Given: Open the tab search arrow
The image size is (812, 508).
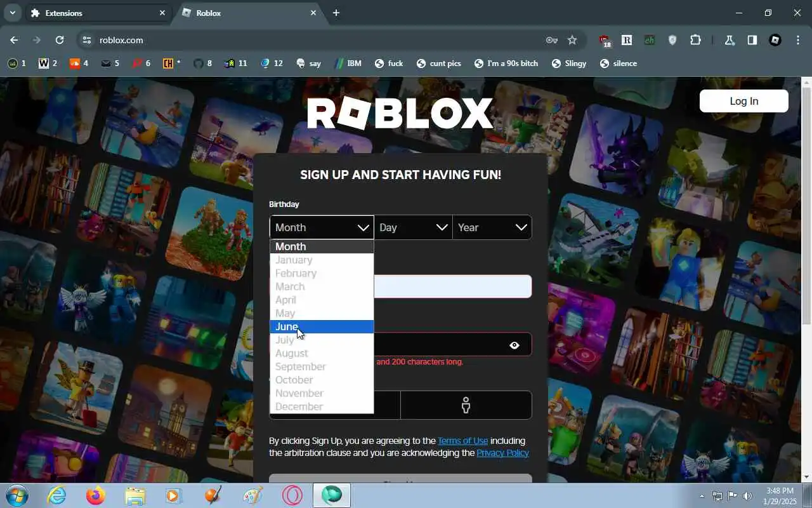Looking at the screenshot, I should click(12, 13).
